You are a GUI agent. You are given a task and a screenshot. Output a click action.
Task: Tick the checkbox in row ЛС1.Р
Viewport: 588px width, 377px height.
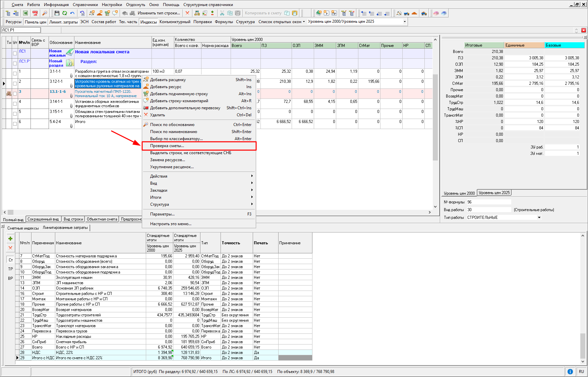point(15,63)
